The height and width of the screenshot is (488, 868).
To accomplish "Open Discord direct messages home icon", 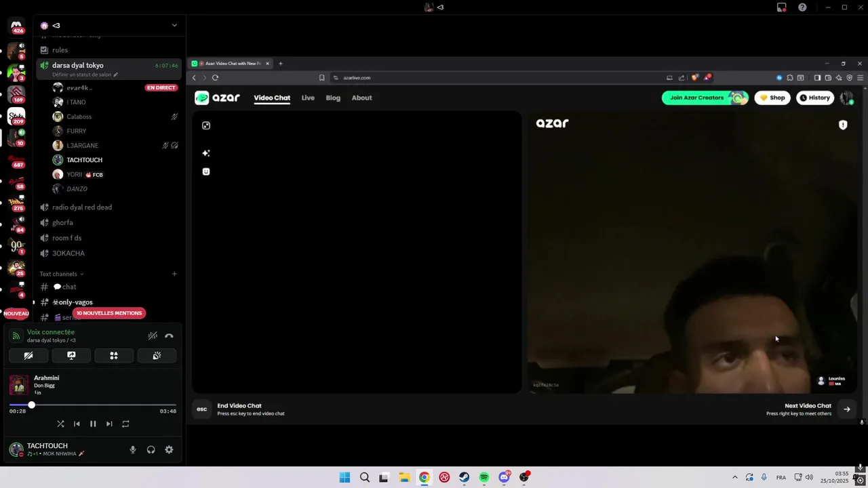I will click(17, 26).
